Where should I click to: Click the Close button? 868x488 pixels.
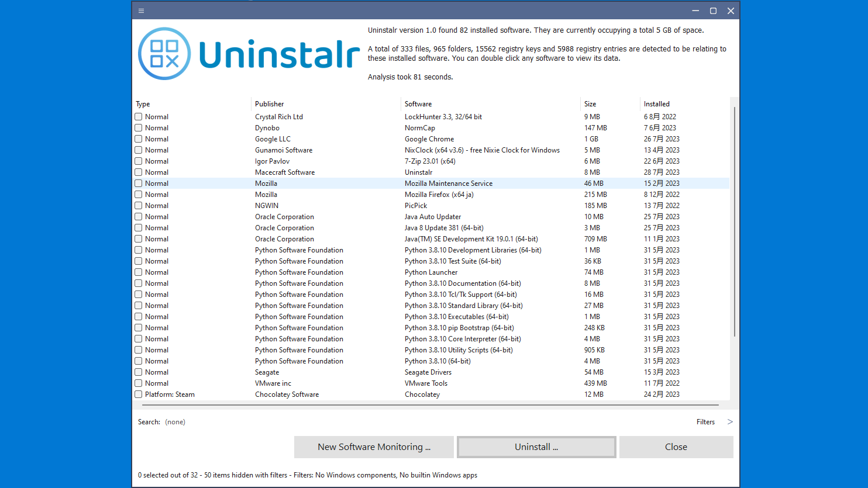click(x=676, y=447)
